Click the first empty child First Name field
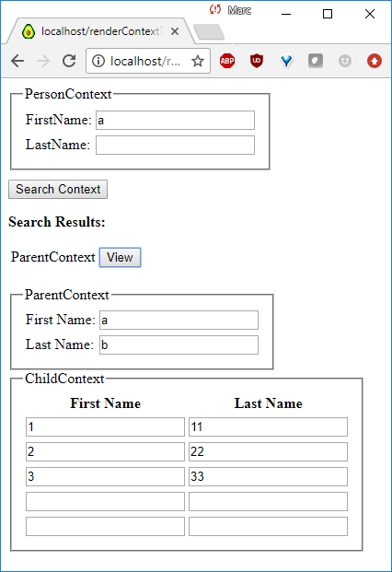This screenshot has width=392, height=572. pyautogui.click(x=105, y=502)
